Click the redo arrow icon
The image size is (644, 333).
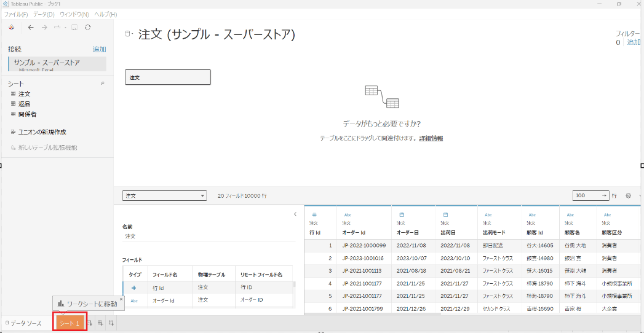[57, 27]
